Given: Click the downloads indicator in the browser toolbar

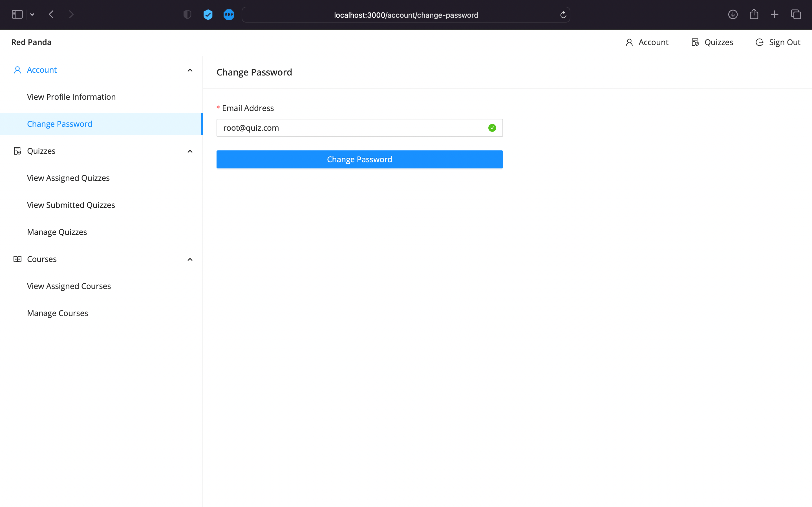Looking at the screenshot, I should 733,14.
